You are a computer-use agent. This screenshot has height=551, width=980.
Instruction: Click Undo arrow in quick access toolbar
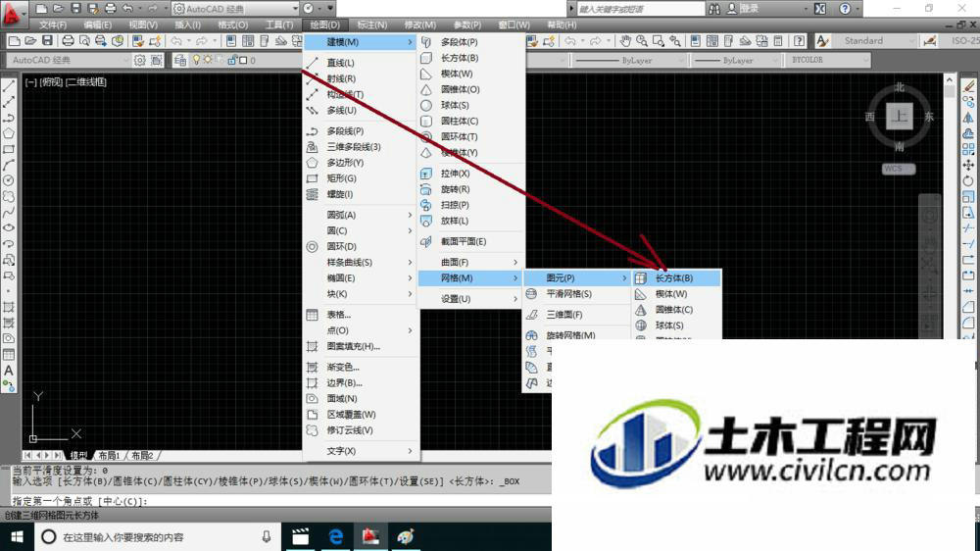pos(127,9)
